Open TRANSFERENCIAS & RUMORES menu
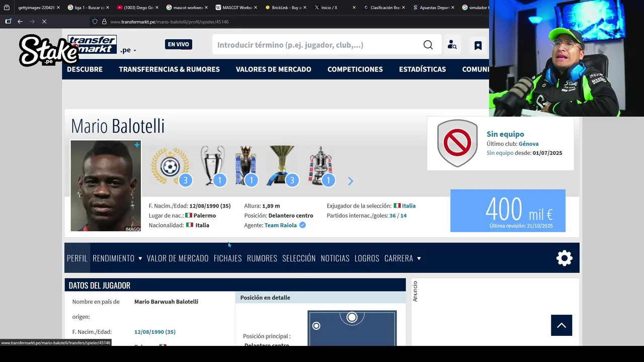 tap(169, 69)
